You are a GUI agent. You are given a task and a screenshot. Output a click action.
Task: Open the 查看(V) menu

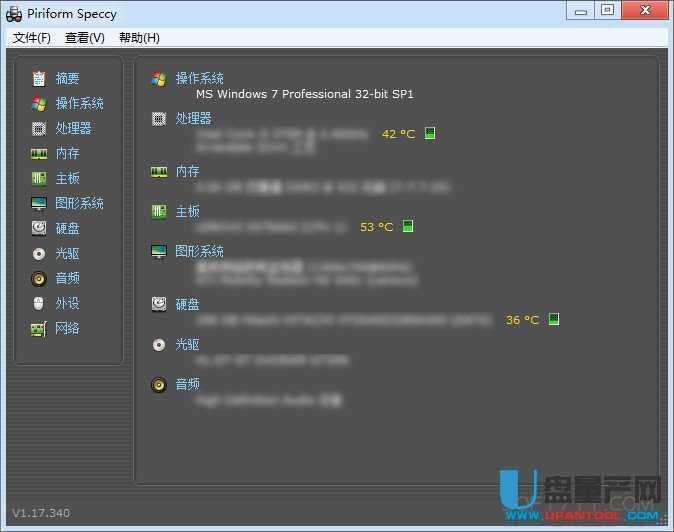coord(85,38)
